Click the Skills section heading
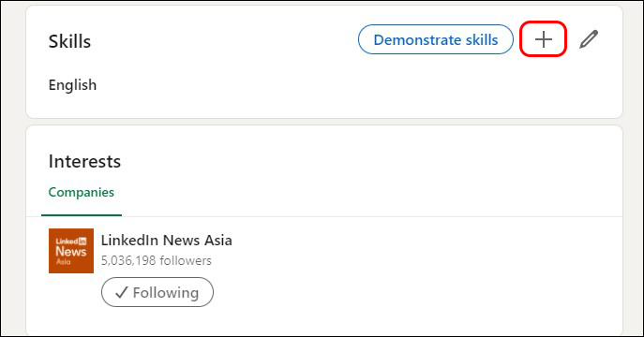 pos(69,41)
